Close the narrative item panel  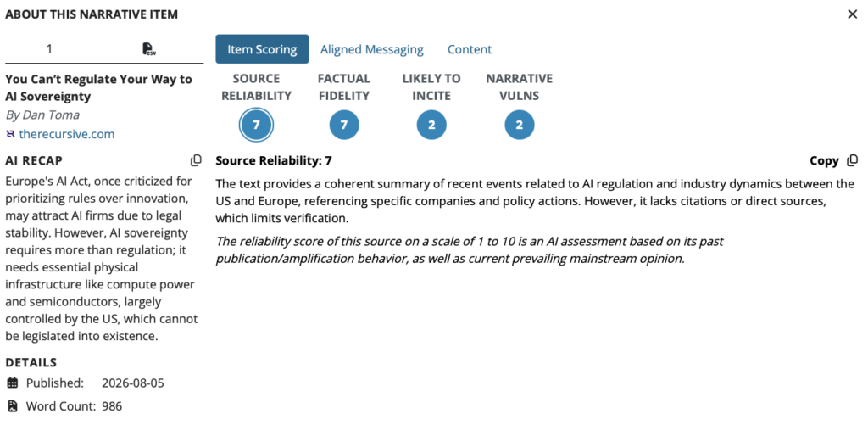coord(853,14)
